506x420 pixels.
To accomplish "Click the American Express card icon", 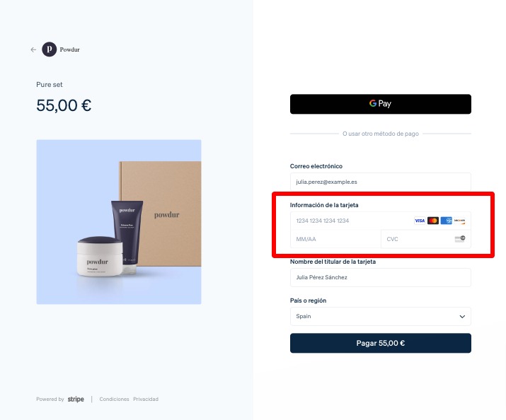I will coord(447,221).
